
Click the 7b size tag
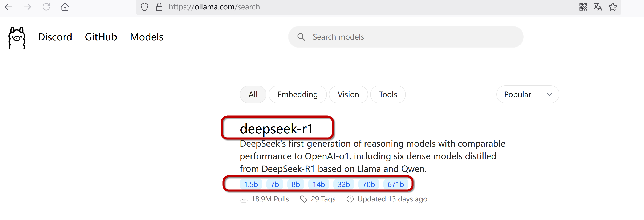pyautogui.click(x=275, y=184)
